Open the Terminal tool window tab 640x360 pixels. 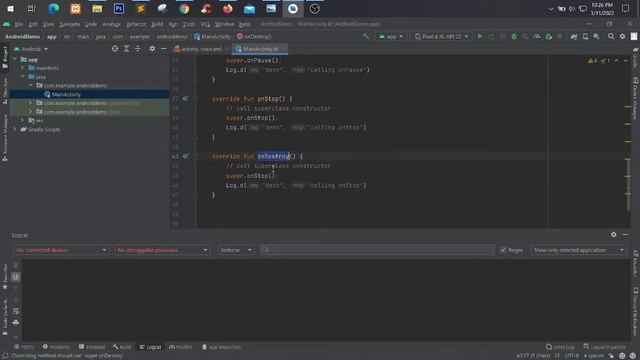[92, 347]
